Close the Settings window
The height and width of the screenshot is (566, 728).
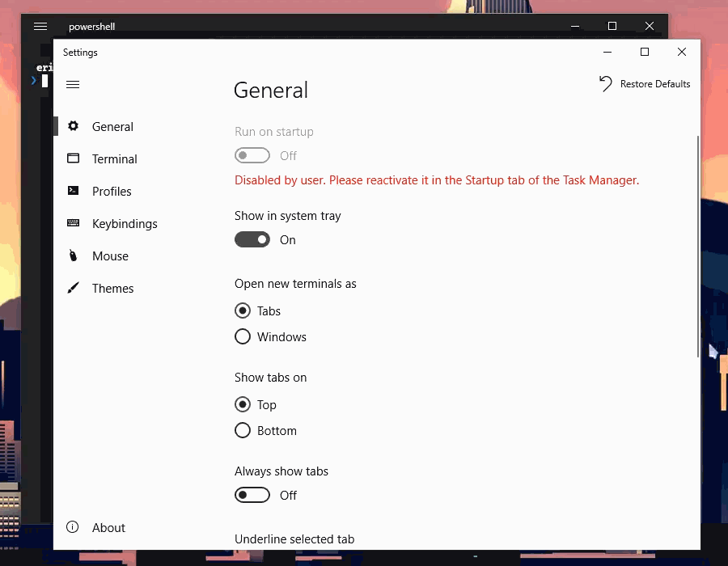[x=682, y=52]
